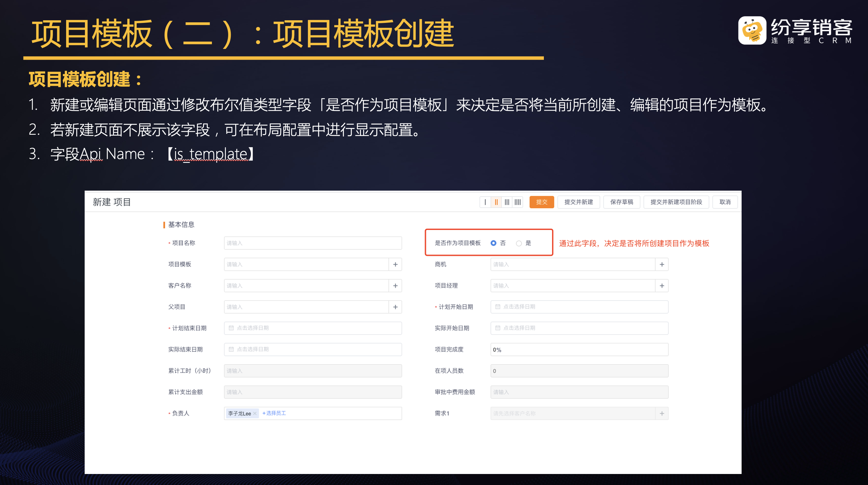Click the 项目名称 input field
The width and height of the screenshot is (868, 485).
[x=312, y=243]
